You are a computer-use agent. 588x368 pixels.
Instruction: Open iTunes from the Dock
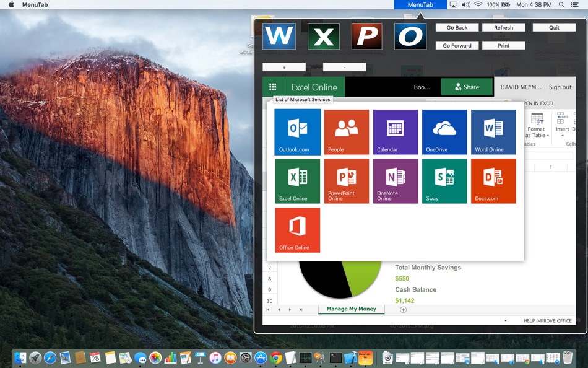coord(215,357)
